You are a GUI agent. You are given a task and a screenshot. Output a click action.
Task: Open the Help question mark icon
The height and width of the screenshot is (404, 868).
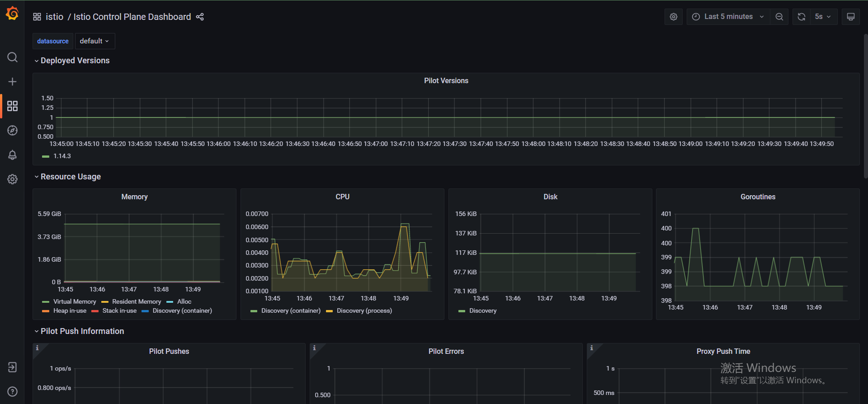point(12,391)
